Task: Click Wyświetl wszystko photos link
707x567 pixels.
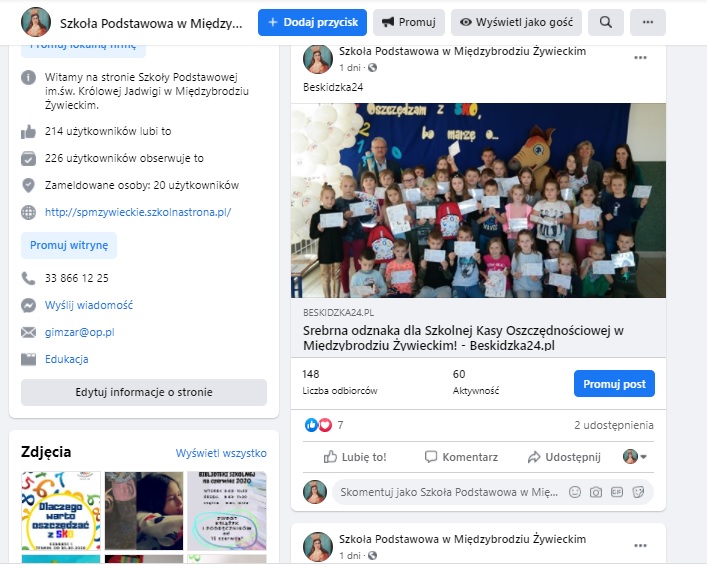Action: point(221,453)
